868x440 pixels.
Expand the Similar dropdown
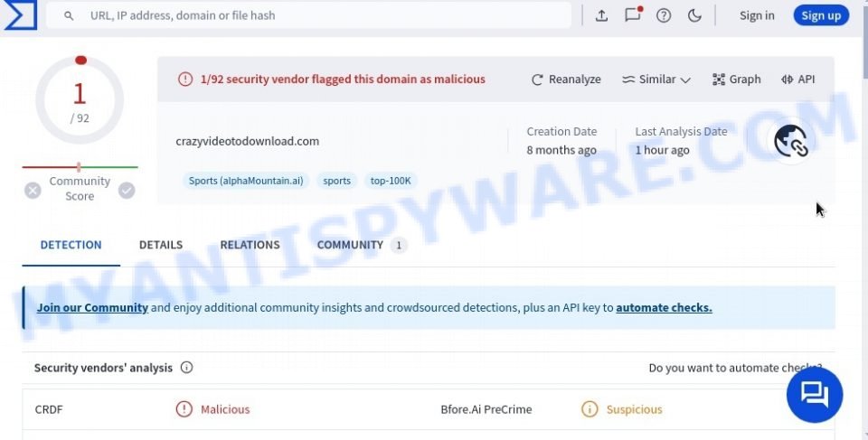656,80
